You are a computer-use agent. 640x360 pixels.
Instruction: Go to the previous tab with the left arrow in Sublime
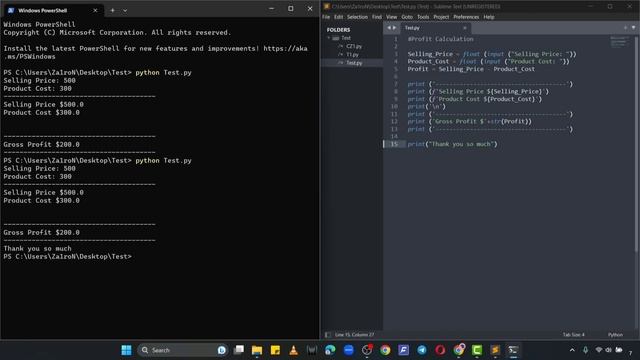pos(389,28)
